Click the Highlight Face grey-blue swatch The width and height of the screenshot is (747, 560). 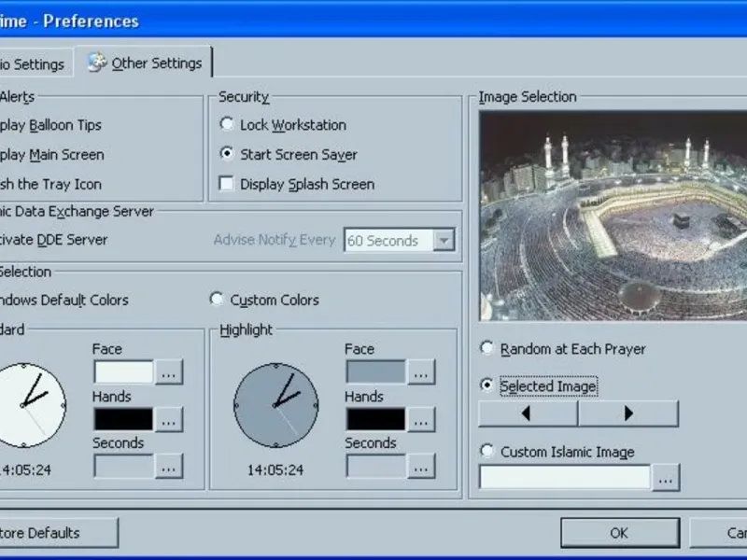click(x=376, y=371)
